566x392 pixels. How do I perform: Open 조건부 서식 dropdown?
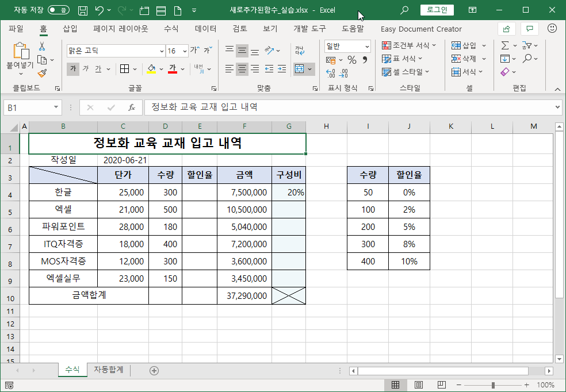409,45
